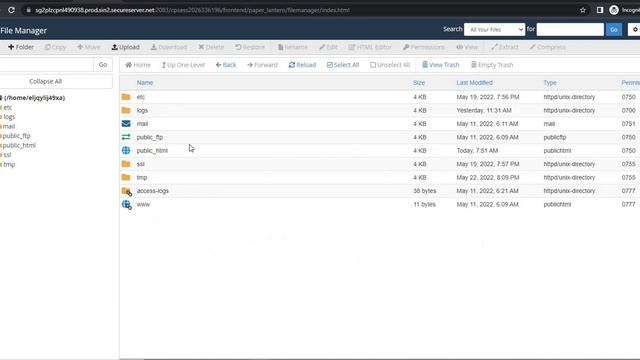This screenshot has height=360, width=640.
Task: Sort by the Name column header
Action: click(144, 82)
